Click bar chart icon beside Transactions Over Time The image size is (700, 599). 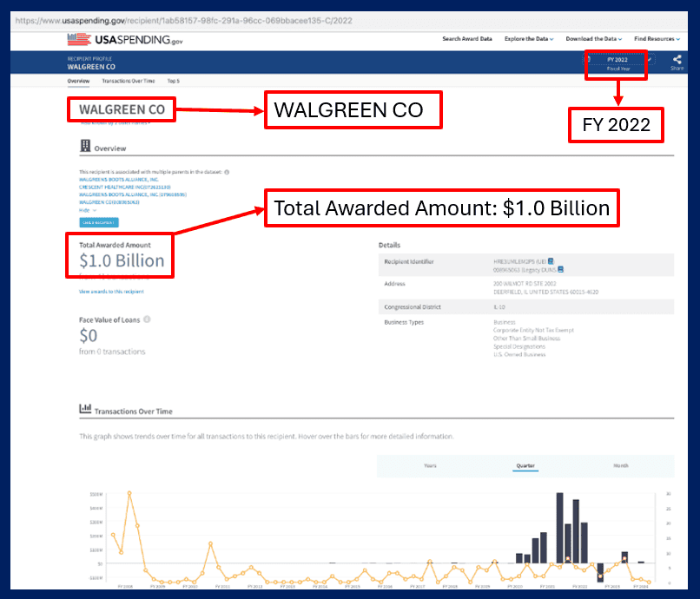85,408
